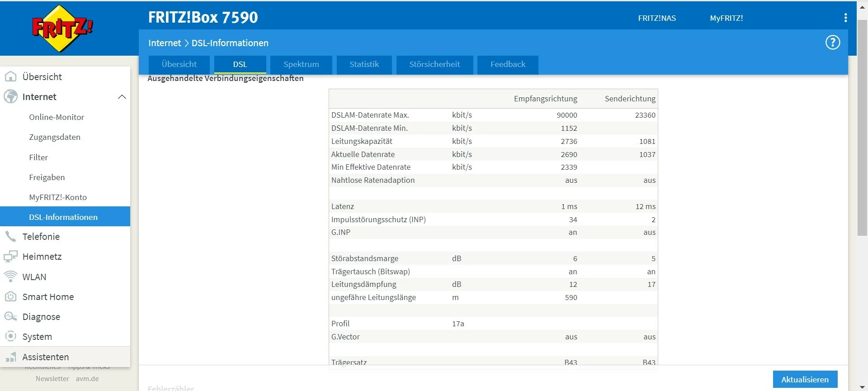
Task: Switch to the Spektrum tab
Action: [x=301, y=64]
